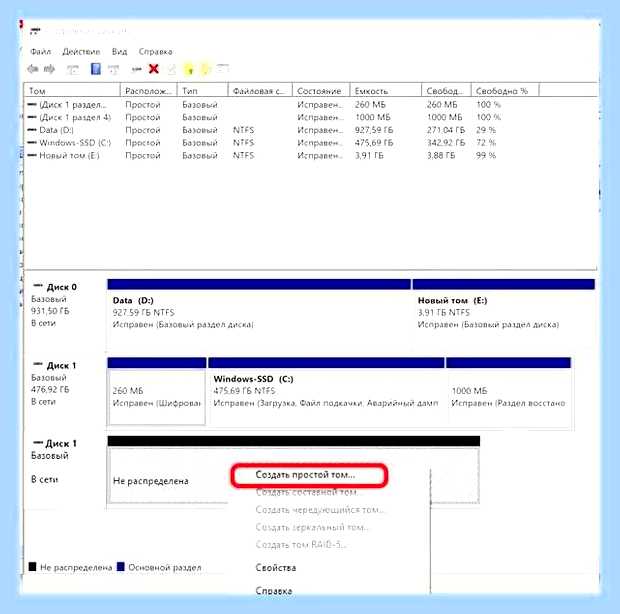The height and width of the screenshot is (614, 620).
Task: Open the blue Help toolbar icon
Action: pyautogui.click(x=96, y=69)
